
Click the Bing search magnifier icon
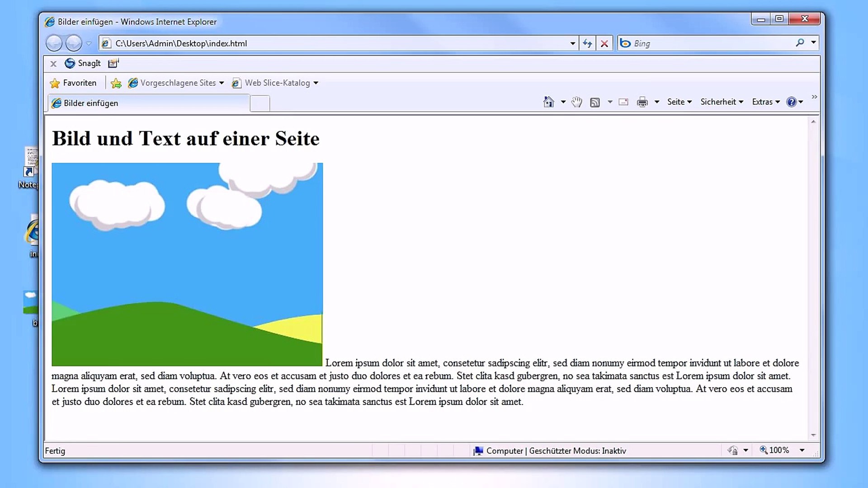point(800,43)
